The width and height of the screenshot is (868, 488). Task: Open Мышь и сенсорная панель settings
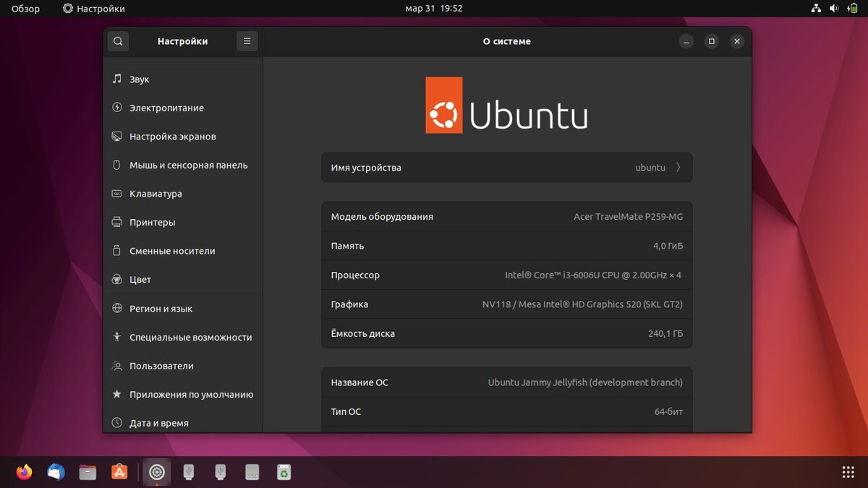pos(182,165)
